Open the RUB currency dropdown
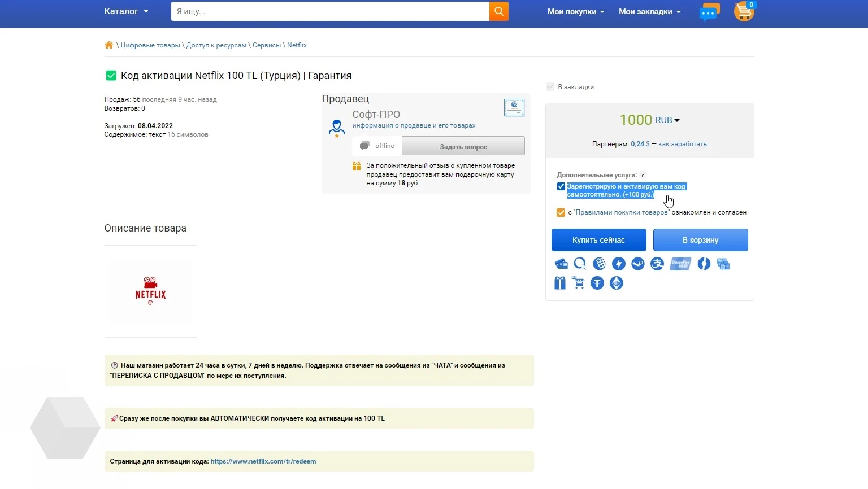This screenshot has height=489, width=868. click(667, 120)
